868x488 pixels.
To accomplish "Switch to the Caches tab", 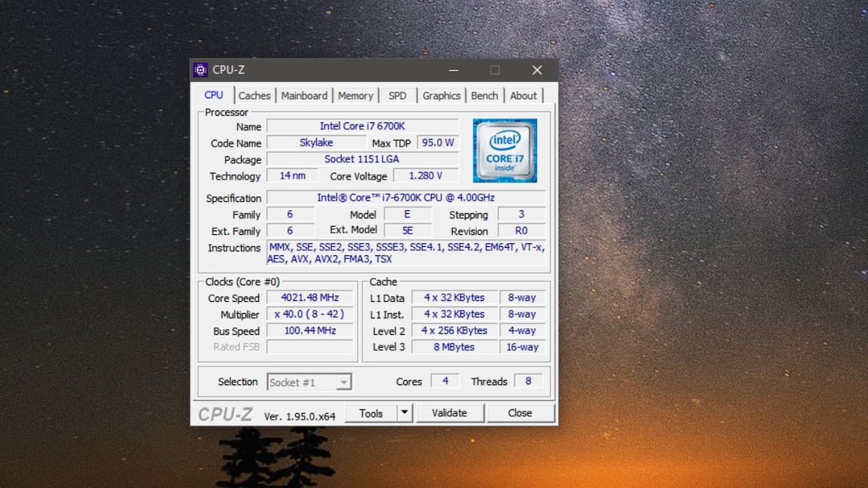I will [x=254, y=95].
